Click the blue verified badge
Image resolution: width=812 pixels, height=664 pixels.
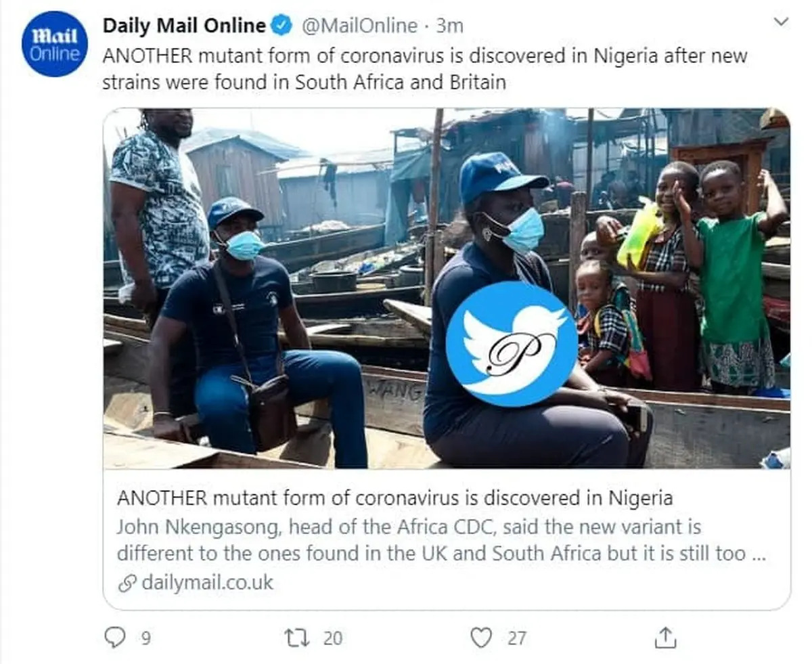pos(281,26)
